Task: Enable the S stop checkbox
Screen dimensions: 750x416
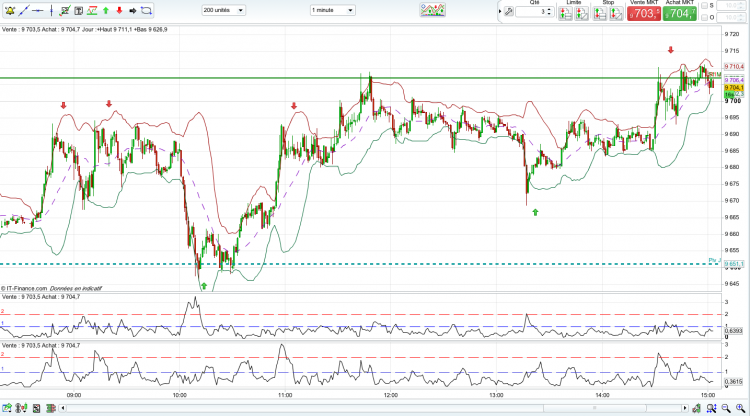Action: coord(704,6)
